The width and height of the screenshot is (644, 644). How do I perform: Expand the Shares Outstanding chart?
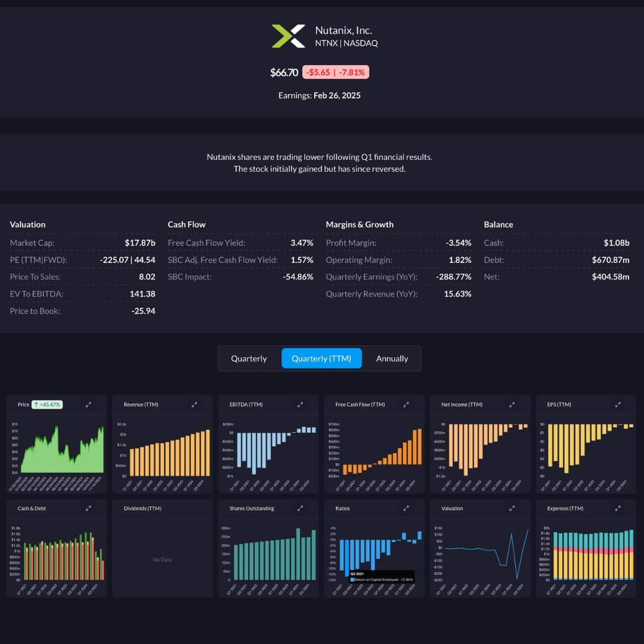point(300,509)
